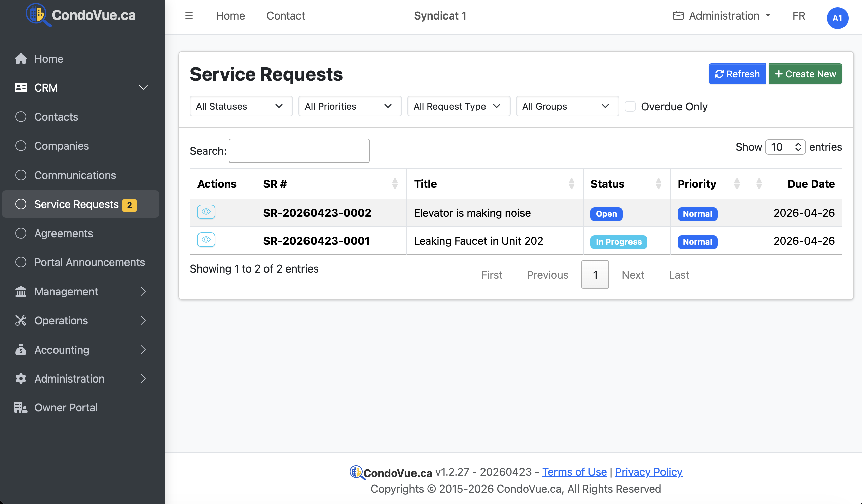Open Communications in the sidebar
862x504 pixels.
pyautogui.click(x=75, y=175)
